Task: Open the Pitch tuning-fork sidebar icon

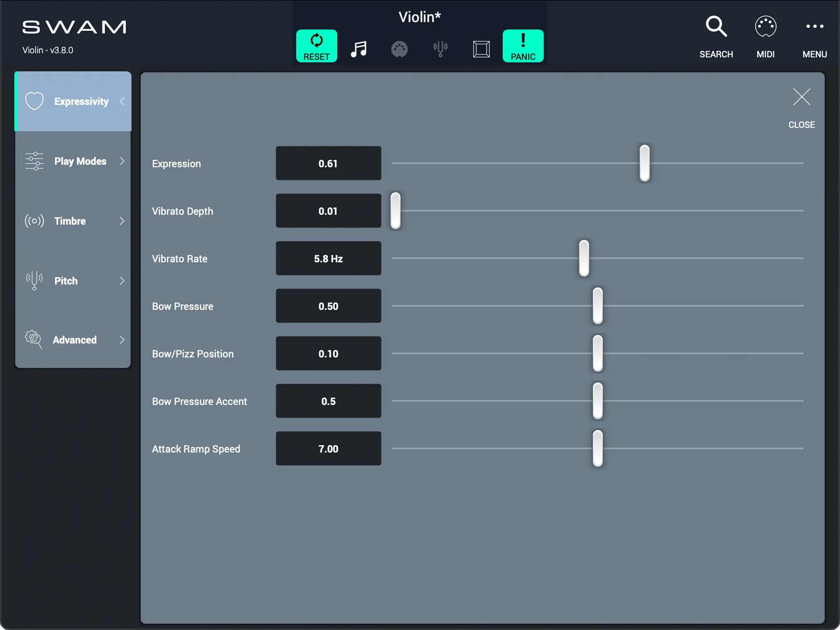Action: coord(34,281)
